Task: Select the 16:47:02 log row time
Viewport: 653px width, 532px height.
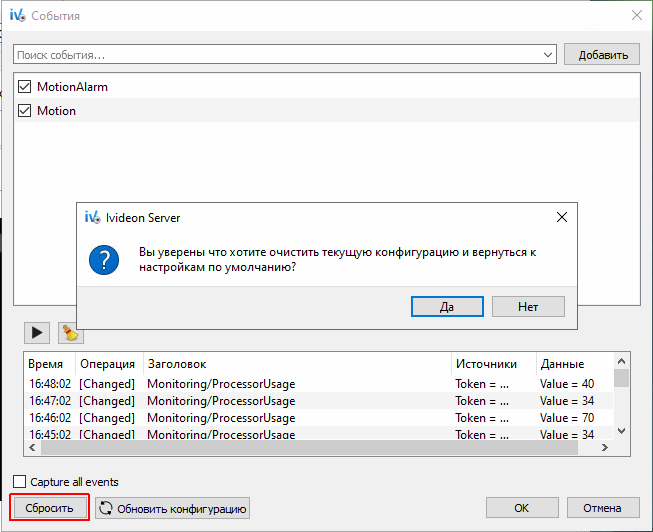Action: pos(50,400)
